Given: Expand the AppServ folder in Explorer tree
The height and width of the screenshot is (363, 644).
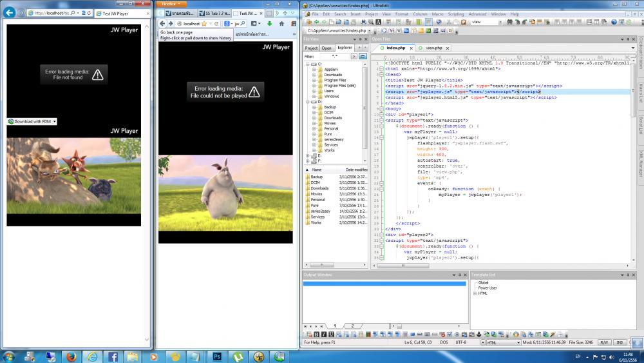Looking at the screenshot, I should pyautogui.click(x=314, y=70).
